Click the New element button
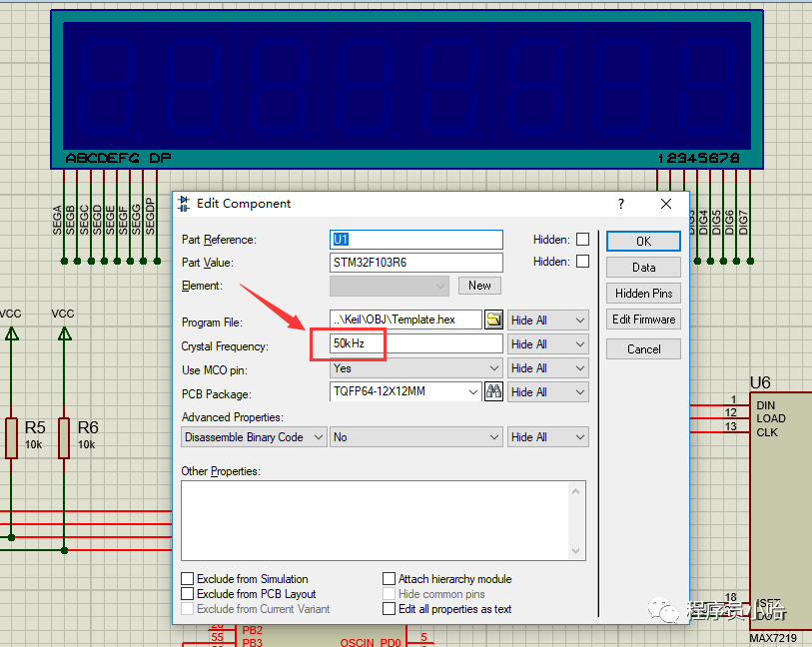The image size is (812, 647). tap(479, 286)
